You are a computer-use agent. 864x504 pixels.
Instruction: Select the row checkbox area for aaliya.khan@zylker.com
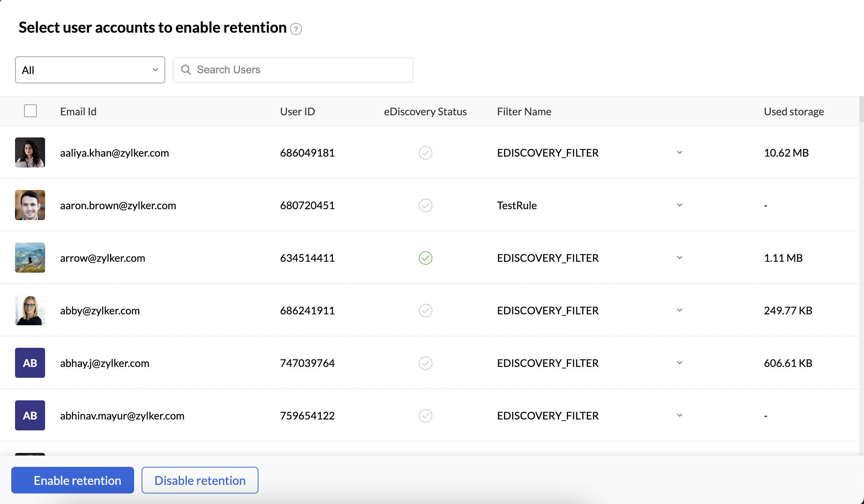(30, 153)
